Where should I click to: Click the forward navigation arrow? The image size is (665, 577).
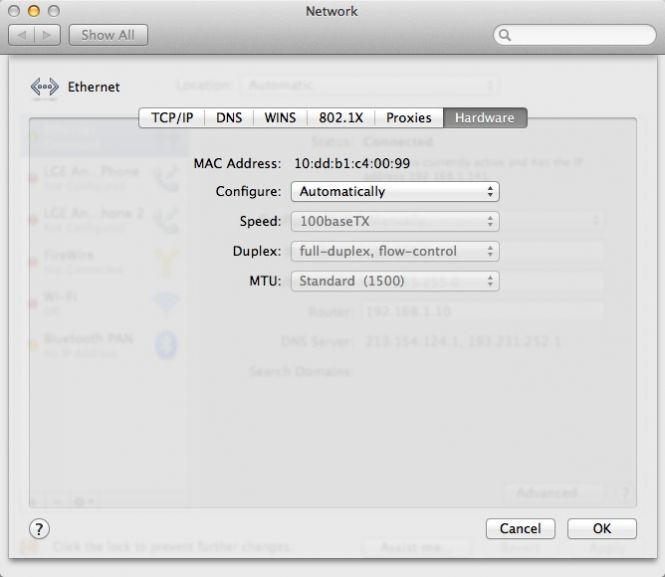coord(47,35)
